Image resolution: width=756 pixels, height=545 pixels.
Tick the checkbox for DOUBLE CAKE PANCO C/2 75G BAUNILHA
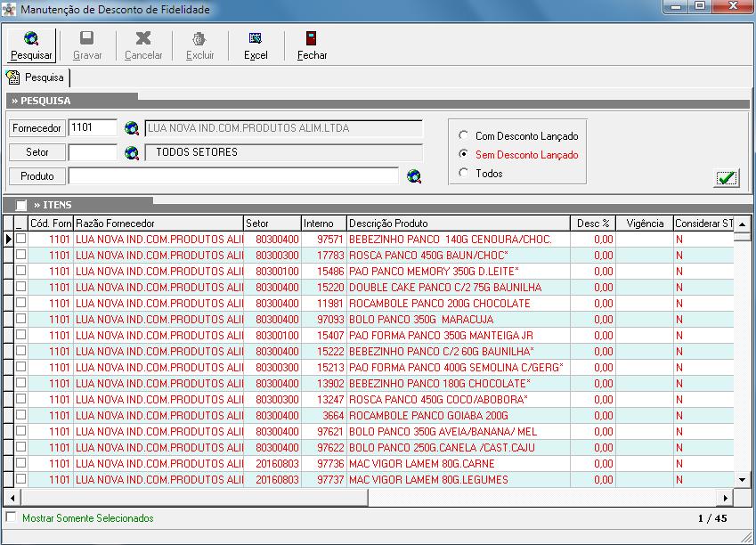coord(20,286)
